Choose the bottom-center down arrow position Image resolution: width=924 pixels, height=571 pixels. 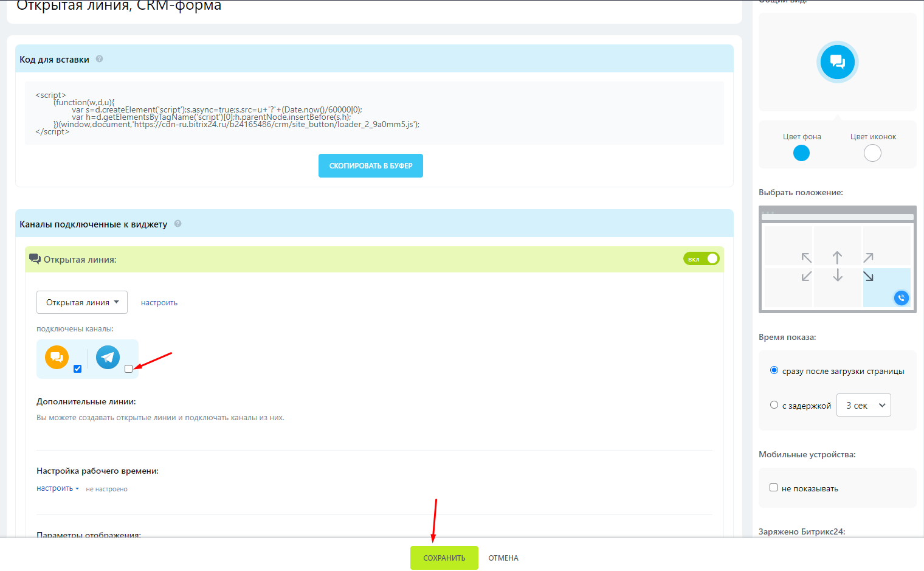tap(837, 276)
